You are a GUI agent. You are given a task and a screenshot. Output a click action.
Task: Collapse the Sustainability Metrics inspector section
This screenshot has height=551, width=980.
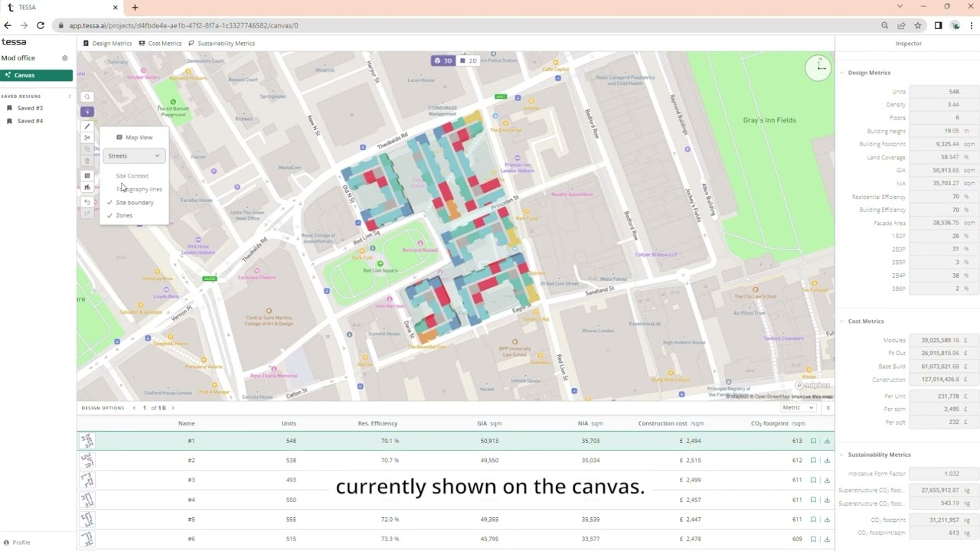tap(841, 455)
